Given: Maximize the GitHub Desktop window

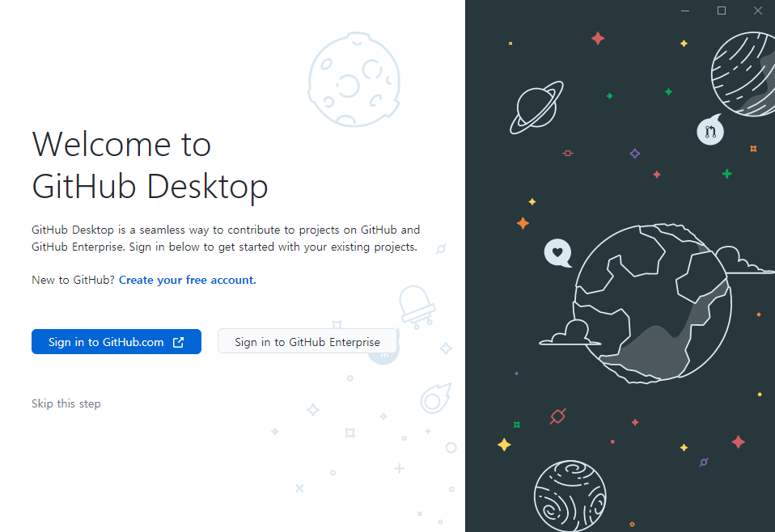Looking at the screenshot, I should click(722, 11).
